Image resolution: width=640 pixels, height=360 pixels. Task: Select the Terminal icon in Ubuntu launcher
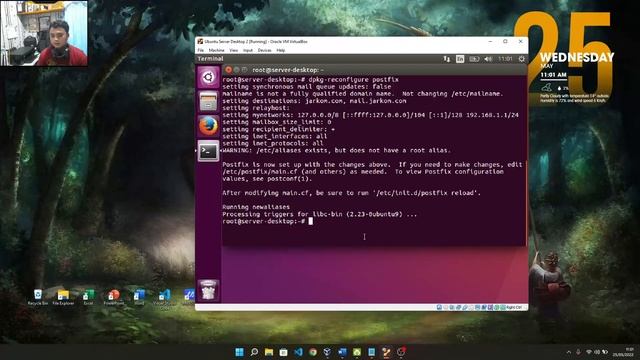(208, 151)
